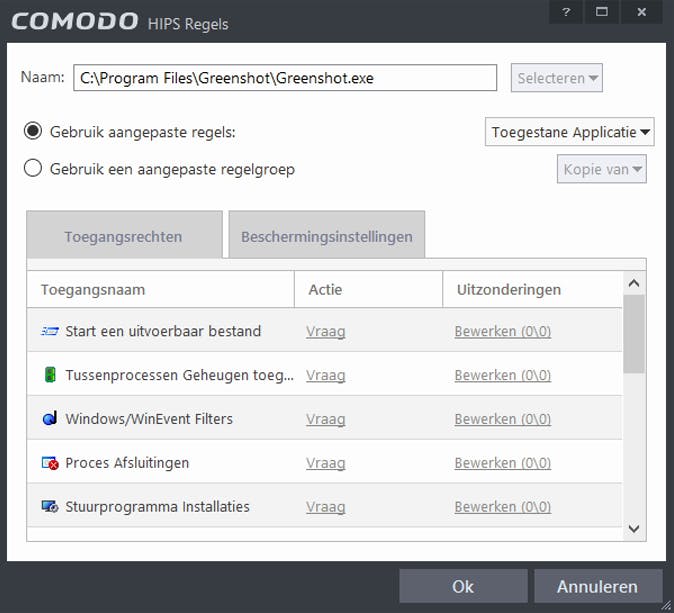Viewport: 674px width, 613px height.
Task: Click the Windows/WinEvent Filters icon
Action: (x=50, y=419)
